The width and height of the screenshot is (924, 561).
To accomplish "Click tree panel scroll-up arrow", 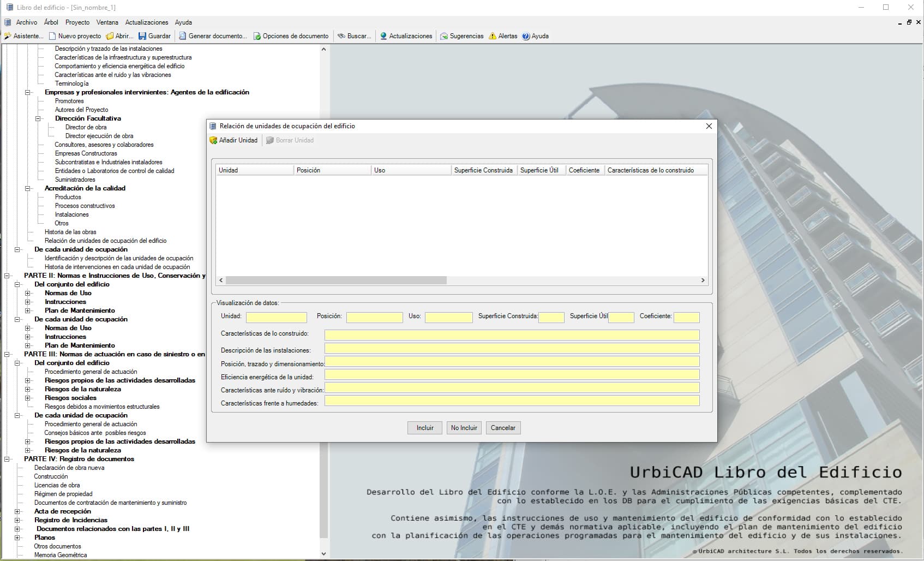I will [323, 49].
